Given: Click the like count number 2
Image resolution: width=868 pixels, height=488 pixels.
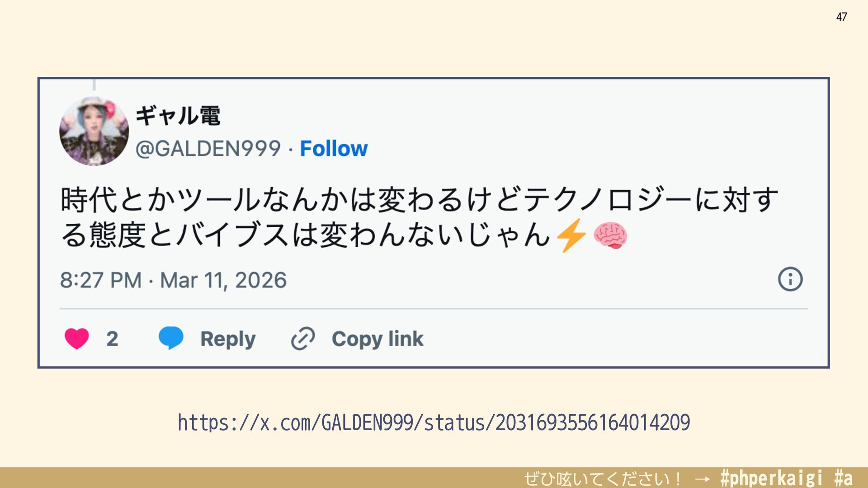Looking at the screenshot, I should pos(112,339).
